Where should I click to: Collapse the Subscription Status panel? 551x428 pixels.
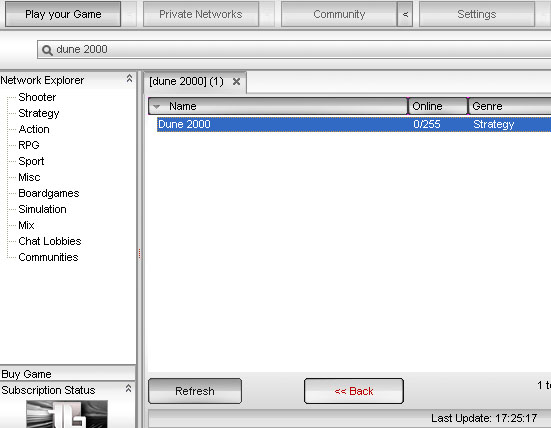pos(129,388)
